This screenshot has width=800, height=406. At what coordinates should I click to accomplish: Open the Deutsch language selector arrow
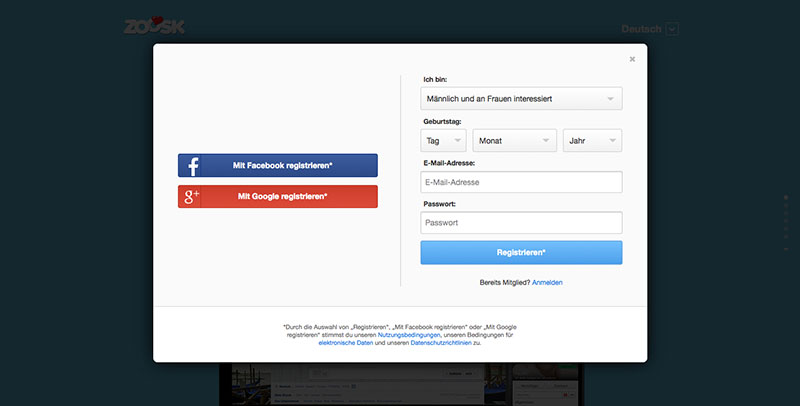(672, 29)
